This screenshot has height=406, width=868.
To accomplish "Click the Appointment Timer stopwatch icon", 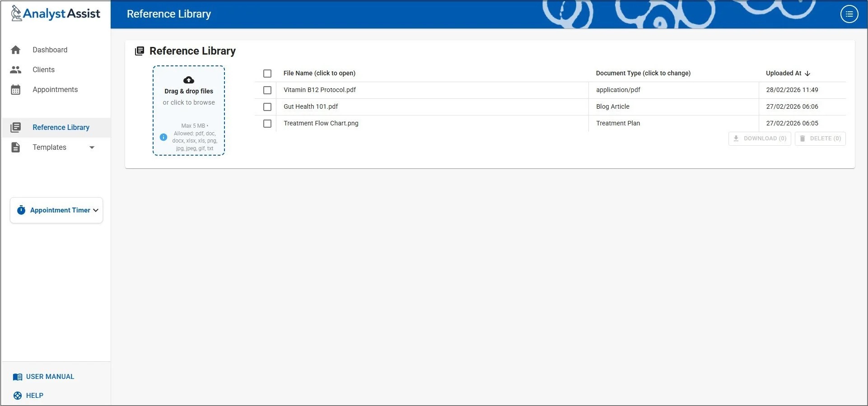I will (21, 210).
